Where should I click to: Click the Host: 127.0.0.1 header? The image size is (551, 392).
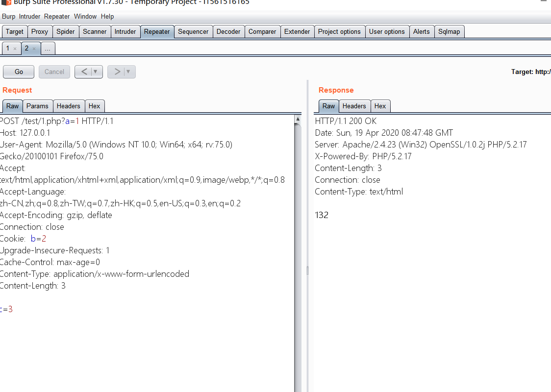(x=25, y=133)
